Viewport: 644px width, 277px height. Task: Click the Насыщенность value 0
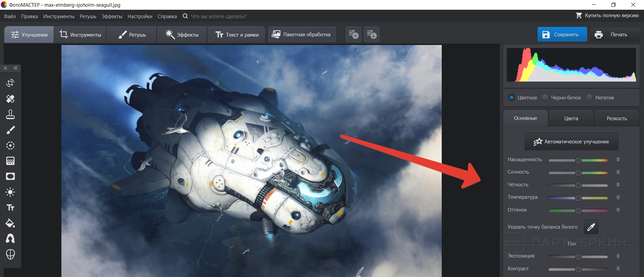coord(618,159)
